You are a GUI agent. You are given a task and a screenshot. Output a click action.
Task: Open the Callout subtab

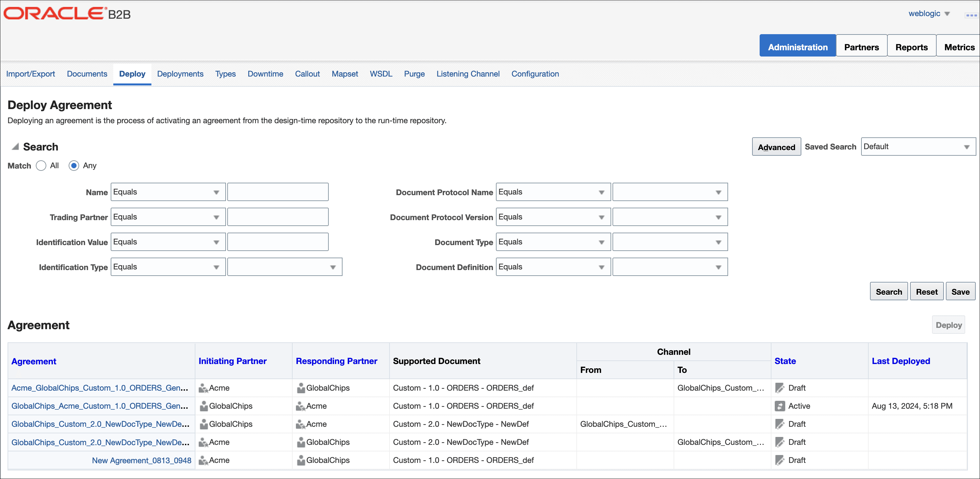pos(307,74)
